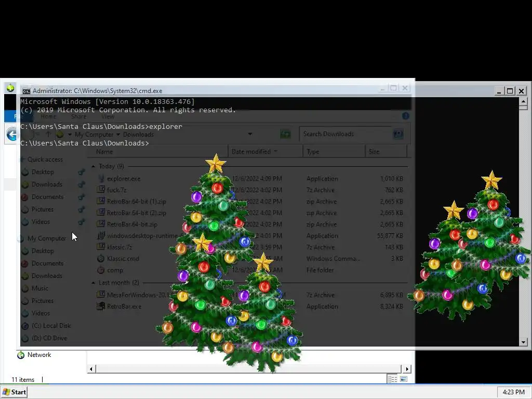Viewport: 532px width, 399px height.
Task: Open the recent locations dropdown arrow
Action: [x=37, y=135]
